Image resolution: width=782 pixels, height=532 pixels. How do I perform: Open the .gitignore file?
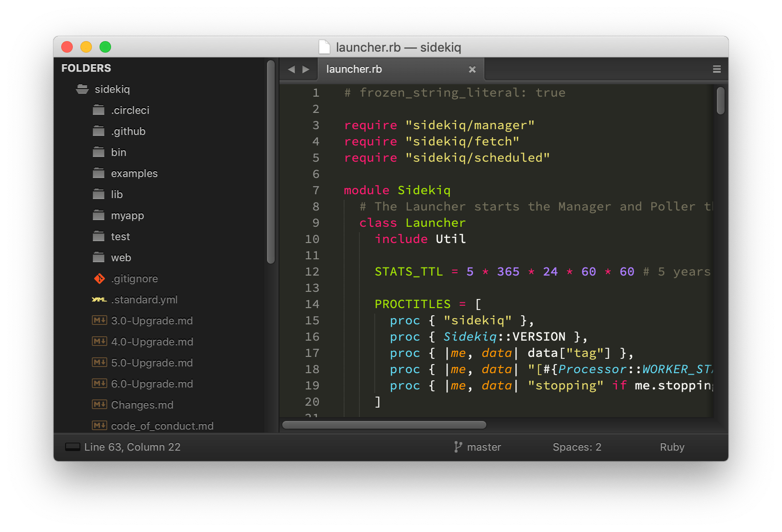point(134,278)
